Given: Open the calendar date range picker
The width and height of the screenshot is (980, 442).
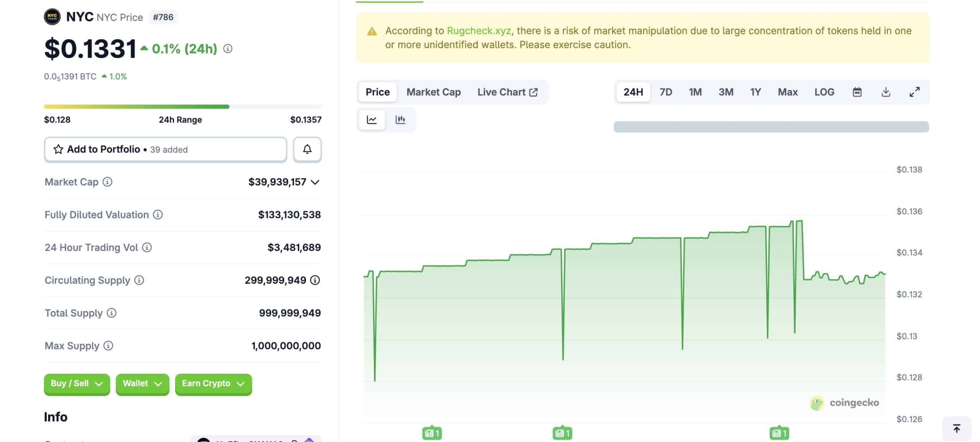Looking at the screenshot, I should point(857,92).
